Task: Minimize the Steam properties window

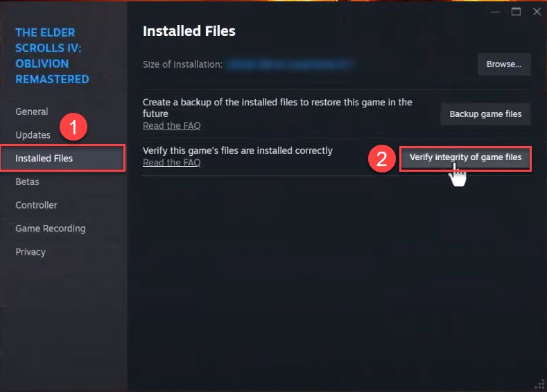Action: point(495,12)
